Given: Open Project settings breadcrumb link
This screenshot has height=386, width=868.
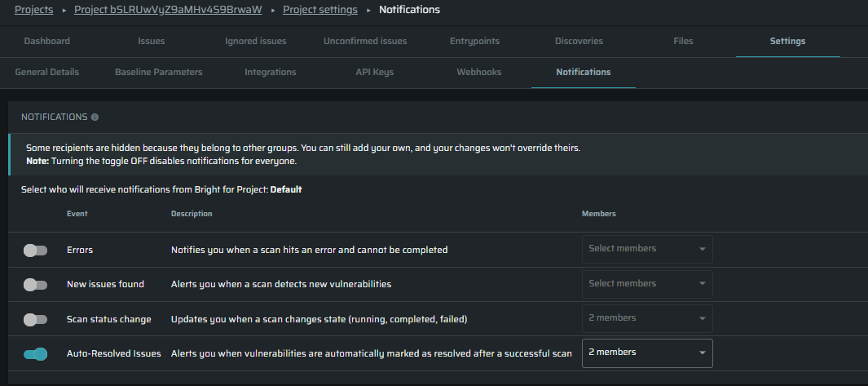Looking at the screenshot, I should (x=319, y=10).
